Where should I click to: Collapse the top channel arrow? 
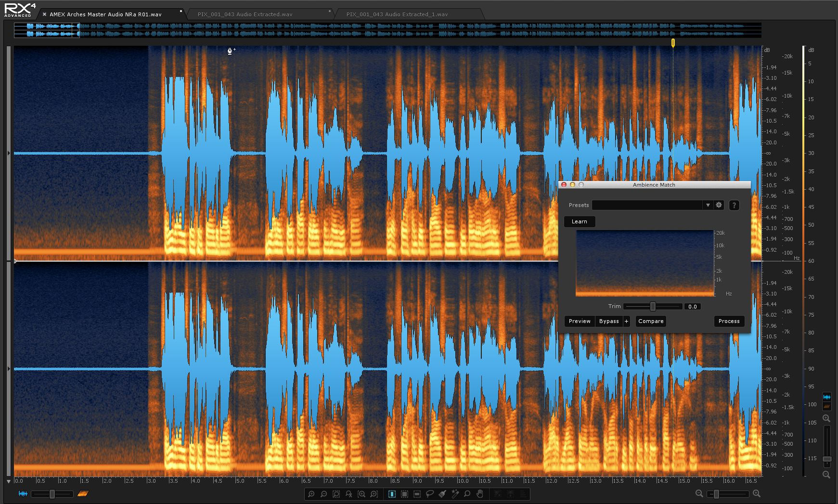pos(9,153)
